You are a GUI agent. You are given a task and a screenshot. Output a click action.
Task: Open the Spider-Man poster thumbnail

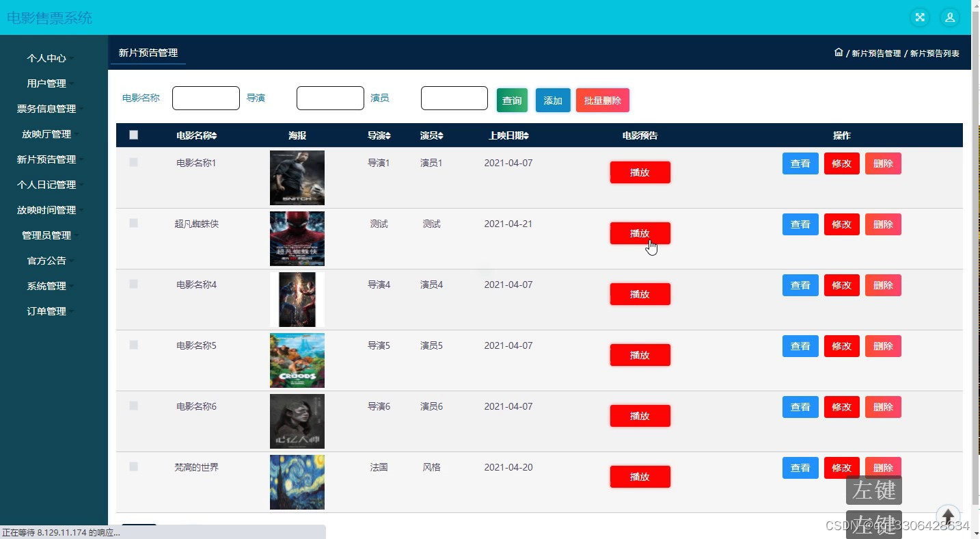[297, 239]
